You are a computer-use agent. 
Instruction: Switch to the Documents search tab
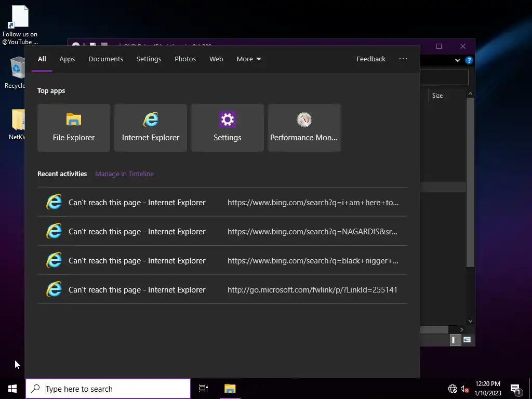[x=106, y=59]
